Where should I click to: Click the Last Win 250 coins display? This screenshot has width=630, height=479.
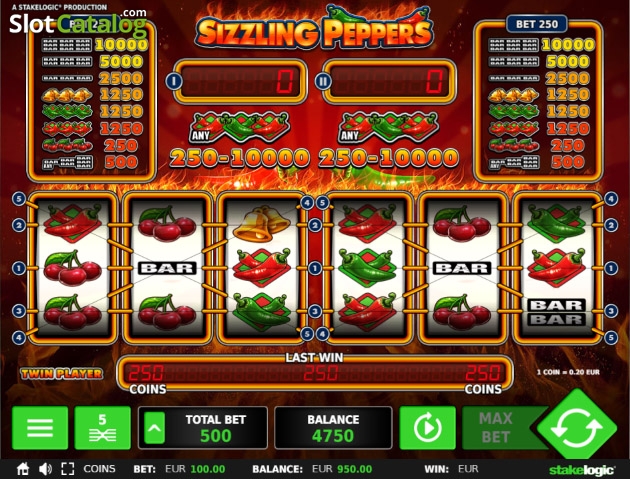tap(315, 373)
